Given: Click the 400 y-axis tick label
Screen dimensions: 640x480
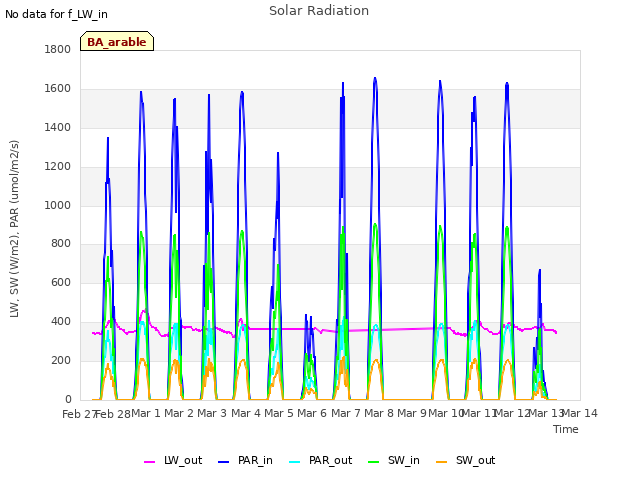Looking at the screenshot, I should pyautogui.click(x=61, y=322).
